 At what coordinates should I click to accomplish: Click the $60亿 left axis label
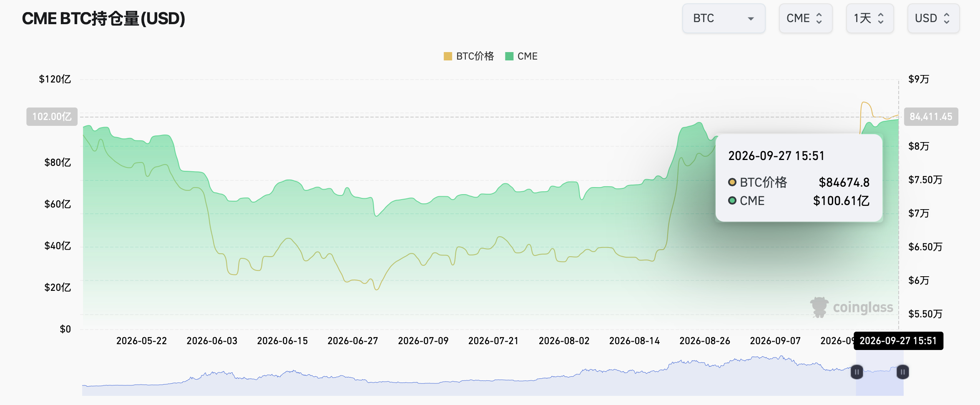(x=58, y=204)
